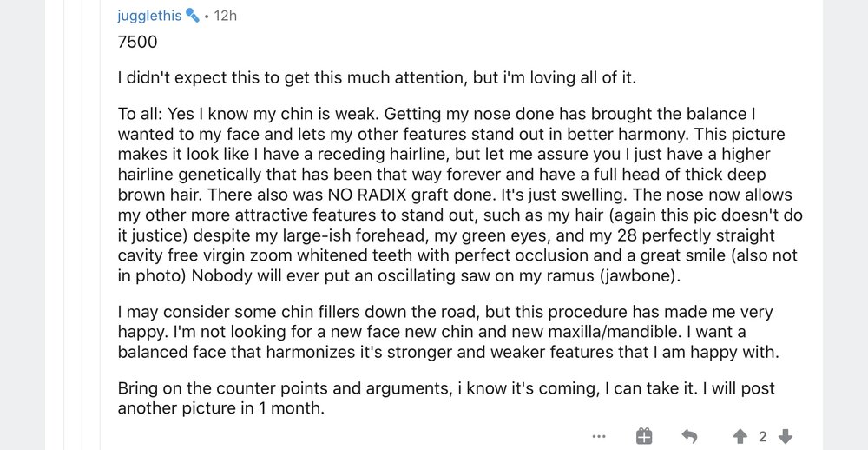Click the 7500 text line
This screenshot has height=450, width=868.
tap(137, 42)
